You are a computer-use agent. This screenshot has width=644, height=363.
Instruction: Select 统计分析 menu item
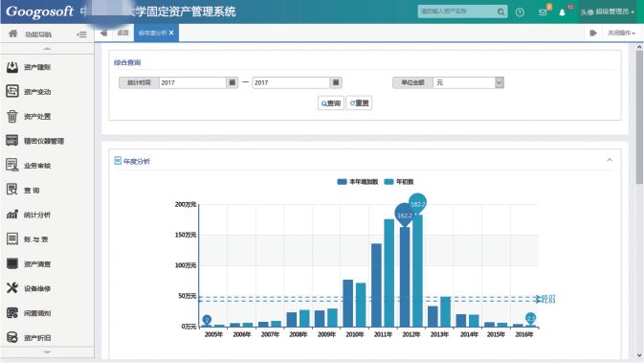click(x=37, y=215)
